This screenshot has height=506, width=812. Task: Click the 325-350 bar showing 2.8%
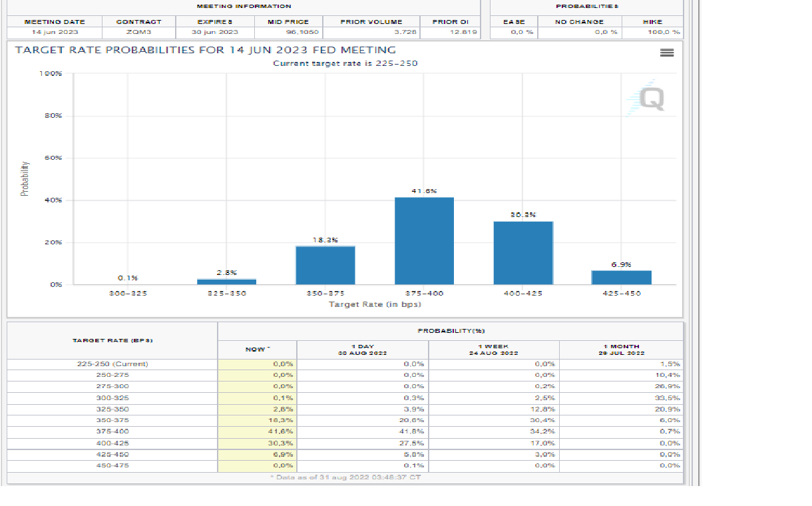coord(226,282)
